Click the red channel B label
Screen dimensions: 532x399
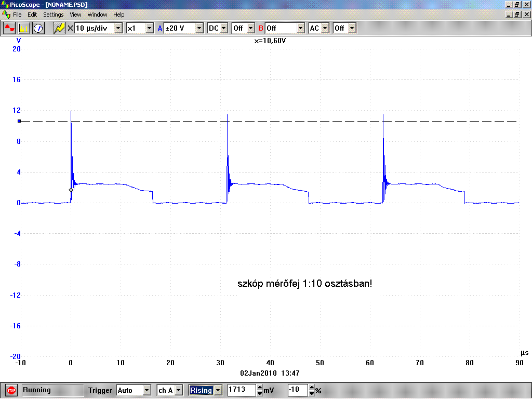click(261, 28)
